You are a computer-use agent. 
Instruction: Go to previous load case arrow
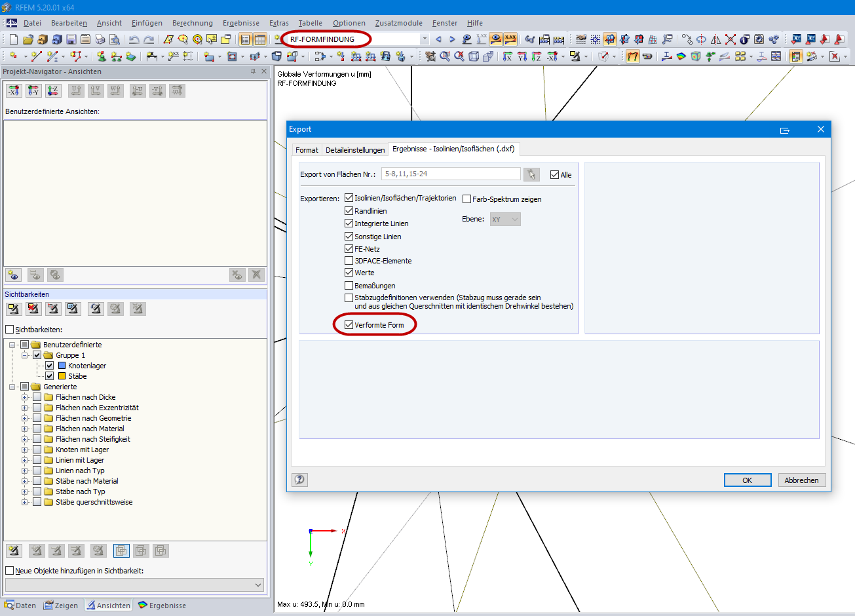(438, 39)
